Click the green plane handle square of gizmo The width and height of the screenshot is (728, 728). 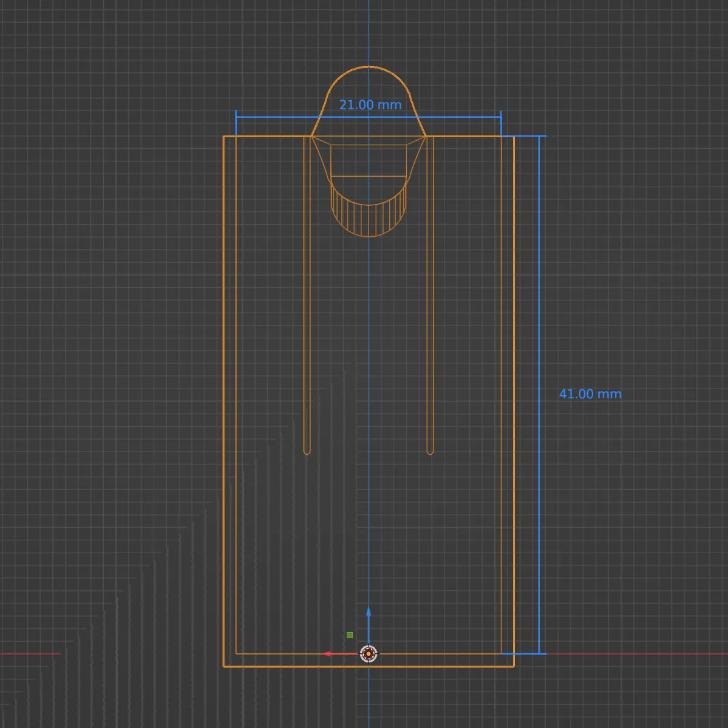[350, 635]
